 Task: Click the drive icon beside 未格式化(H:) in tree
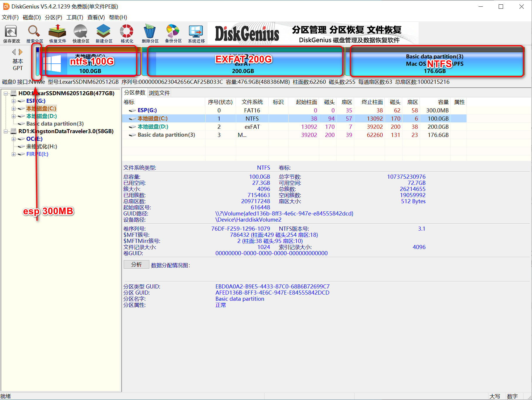(21, 147)
